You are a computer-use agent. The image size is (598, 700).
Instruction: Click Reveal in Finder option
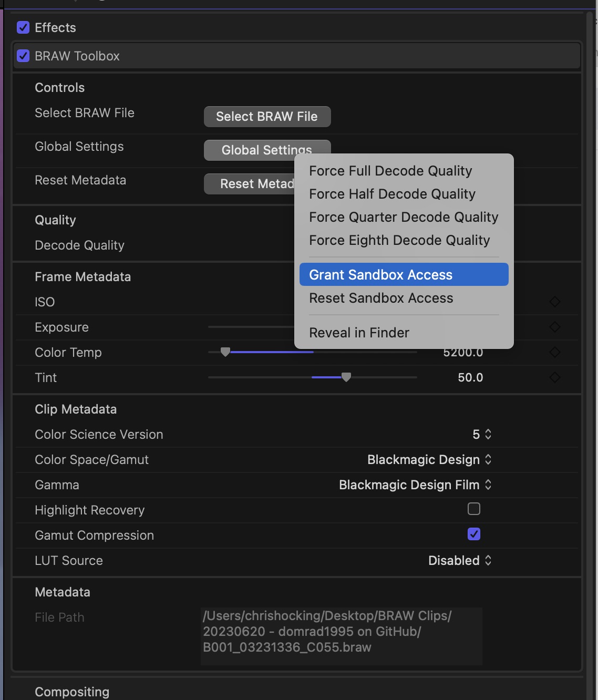359,333
